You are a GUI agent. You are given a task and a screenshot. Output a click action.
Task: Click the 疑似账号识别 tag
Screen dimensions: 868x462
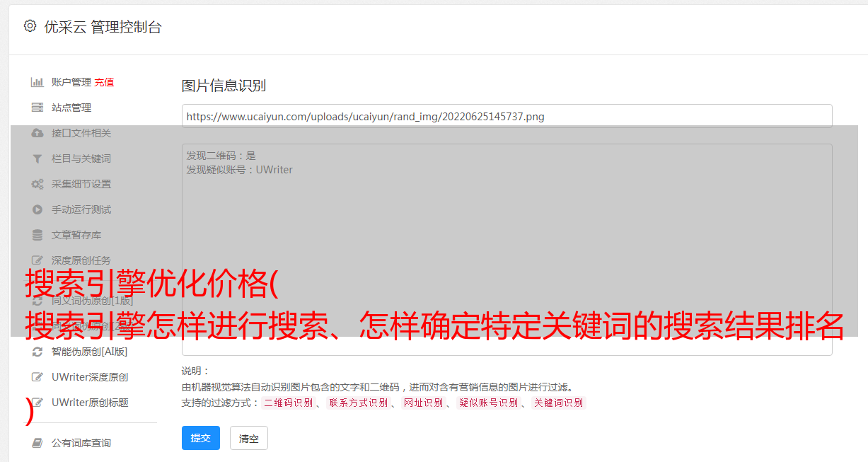point(488,403)
